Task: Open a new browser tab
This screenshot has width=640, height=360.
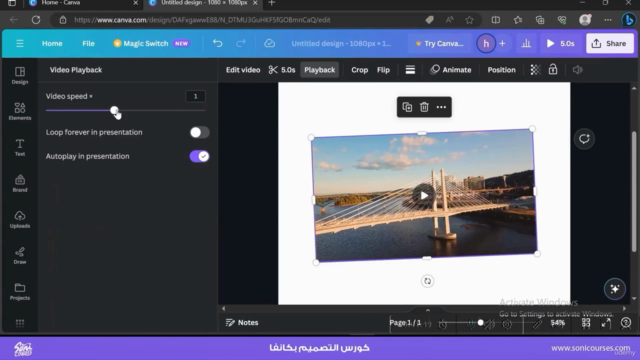Action: click(x=271, y=3)
